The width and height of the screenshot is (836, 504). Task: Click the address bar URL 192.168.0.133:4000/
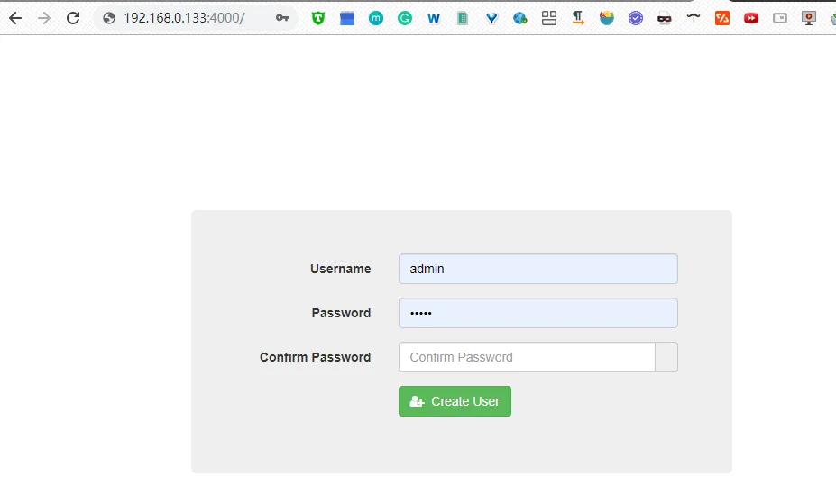pos(184,18)
